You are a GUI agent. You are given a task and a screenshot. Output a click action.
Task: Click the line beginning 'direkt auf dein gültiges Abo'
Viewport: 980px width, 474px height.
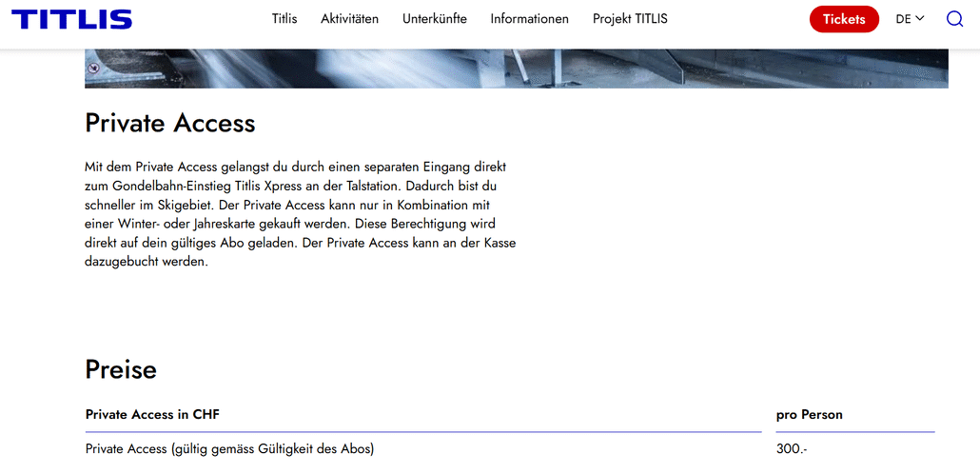pyautogui.click(x=300, y=243)
